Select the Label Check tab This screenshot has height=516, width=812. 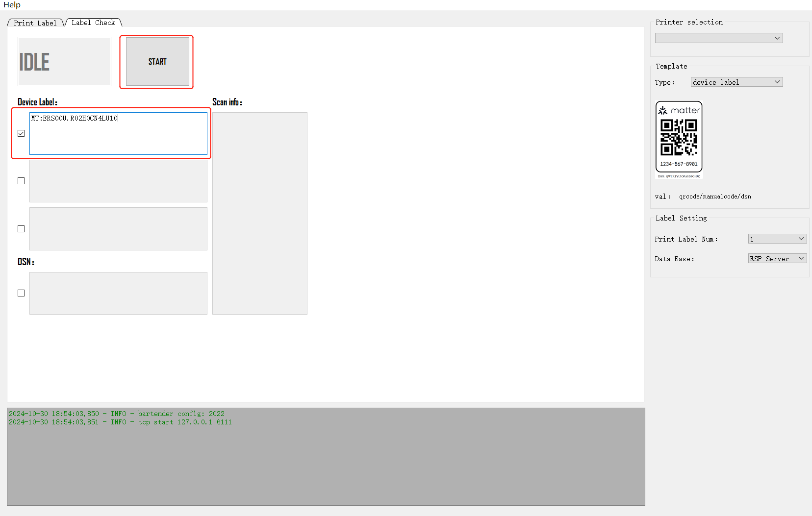pyautogui.click(x=93, y=22)
